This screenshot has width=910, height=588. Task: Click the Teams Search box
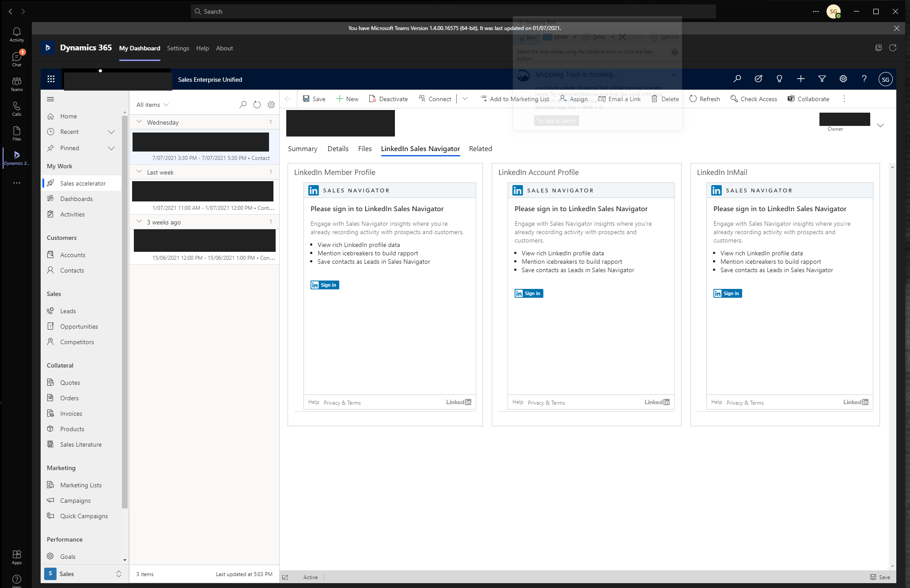point(453,11)
